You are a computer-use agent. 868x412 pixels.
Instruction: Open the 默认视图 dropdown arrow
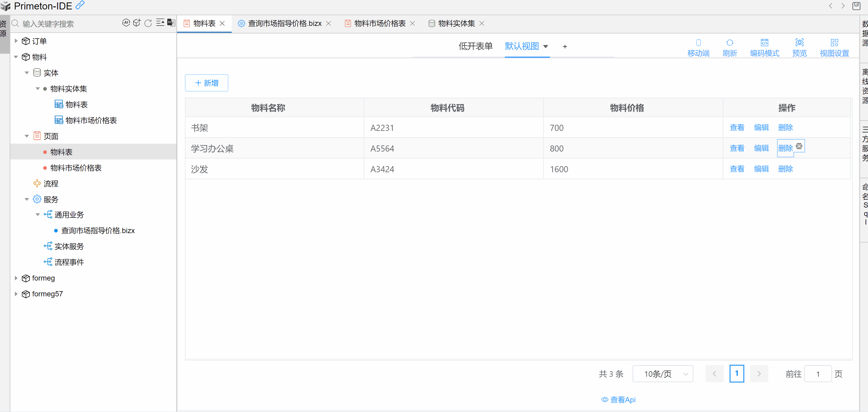[x=546, y=47]
